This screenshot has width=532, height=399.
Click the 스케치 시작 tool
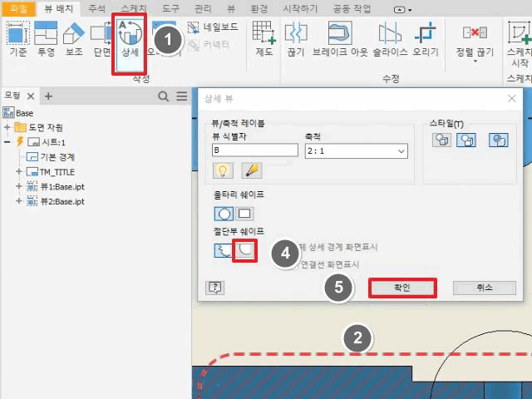519,44
